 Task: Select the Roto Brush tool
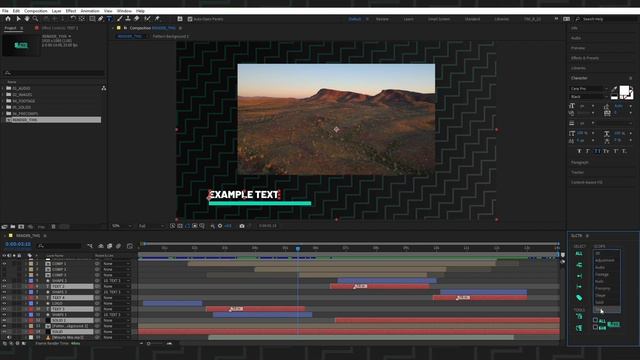click(147, 19)
